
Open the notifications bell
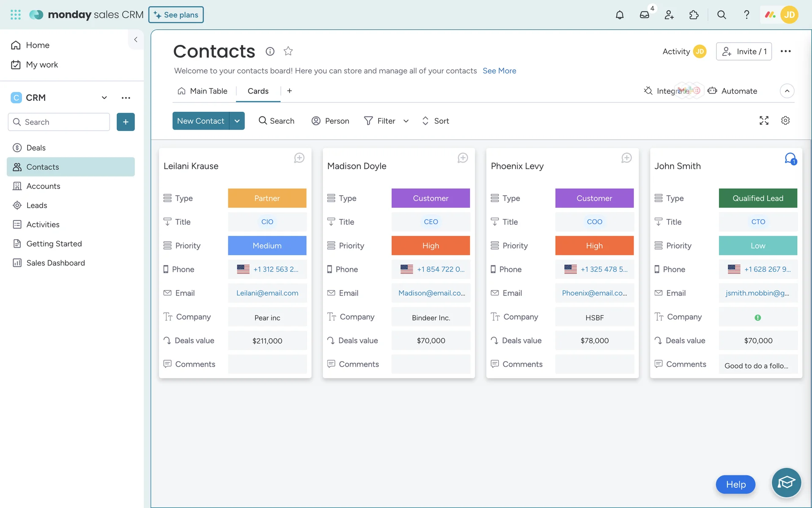click(x=620, y=15)
